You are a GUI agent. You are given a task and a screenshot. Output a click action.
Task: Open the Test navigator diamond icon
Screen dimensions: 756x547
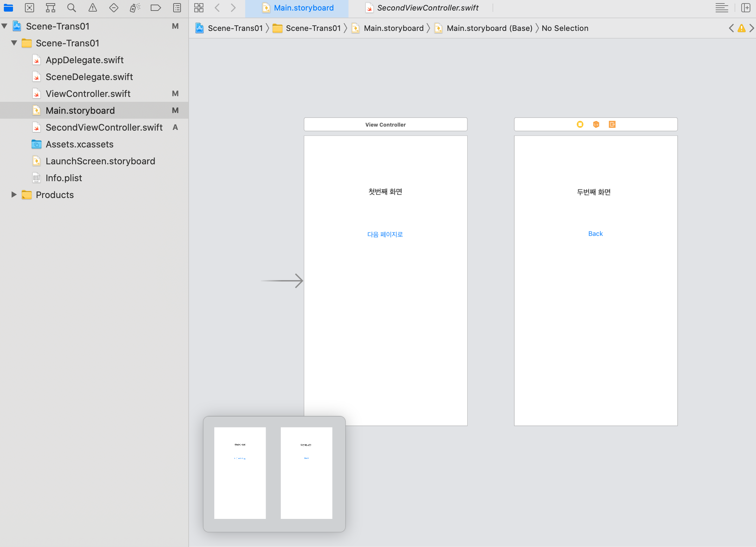(x=114, y=8)
